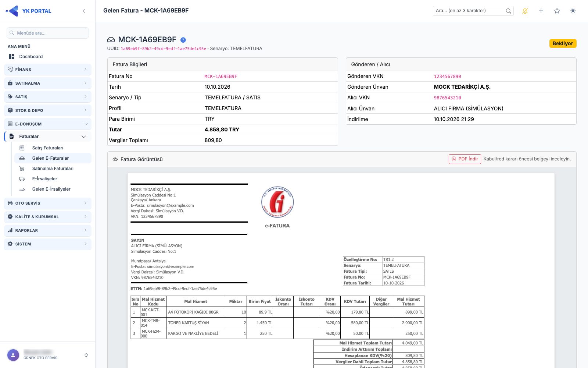Click the search magnifier icon in top bar

[x=508, y=11]
